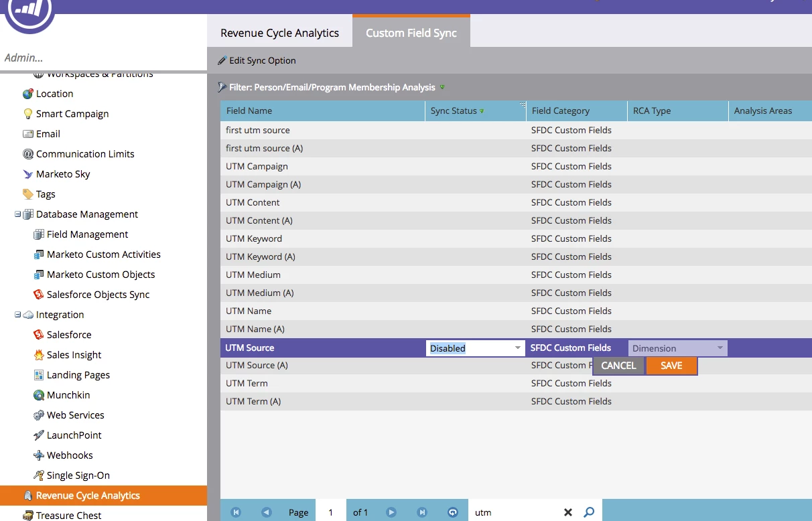
Task: Switch to the Revenue Cycle Analytics tab
Action: 279,33
